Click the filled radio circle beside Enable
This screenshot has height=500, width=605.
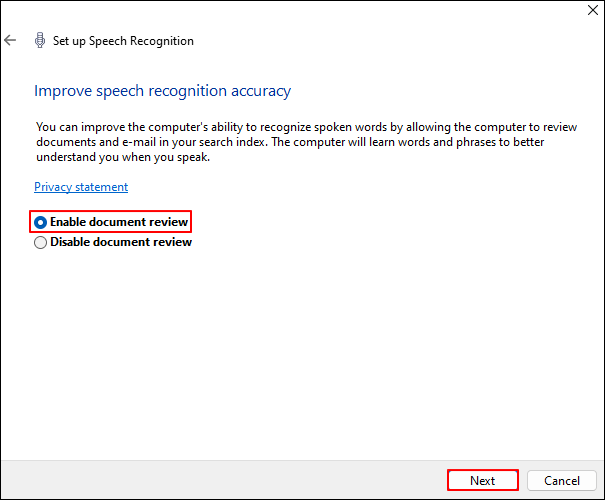(41, 222)
